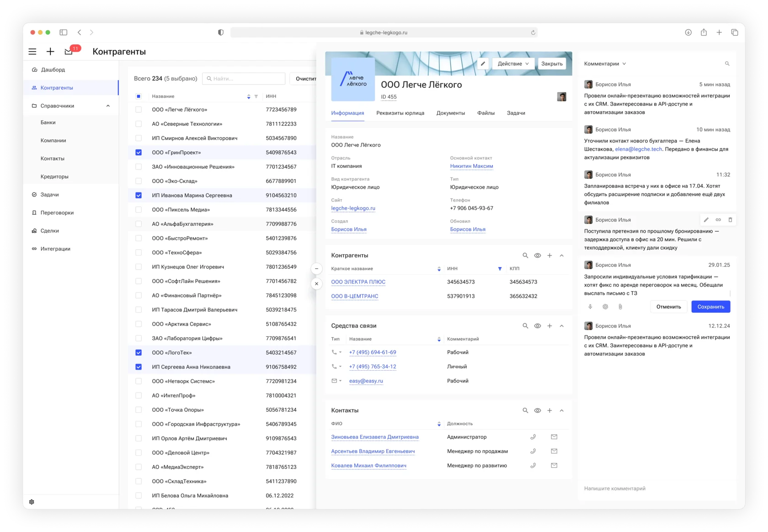Uncheck ИП Сергеева Анна Николаевна checkbox
The width and height of the screenshot is (768, 532).
click(x=139, y=367)
